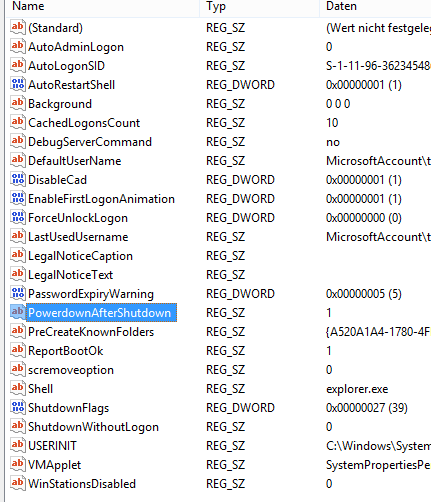Click the icon beside DebugServerCommand
The width and height of the screenshot is (431, 502).
click(x=18, y=141)
